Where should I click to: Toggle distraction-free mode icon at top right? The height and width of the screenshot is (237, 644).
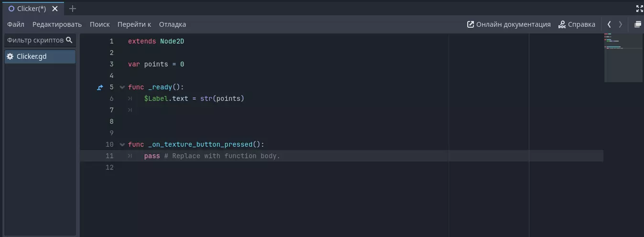tap(640, 9)
